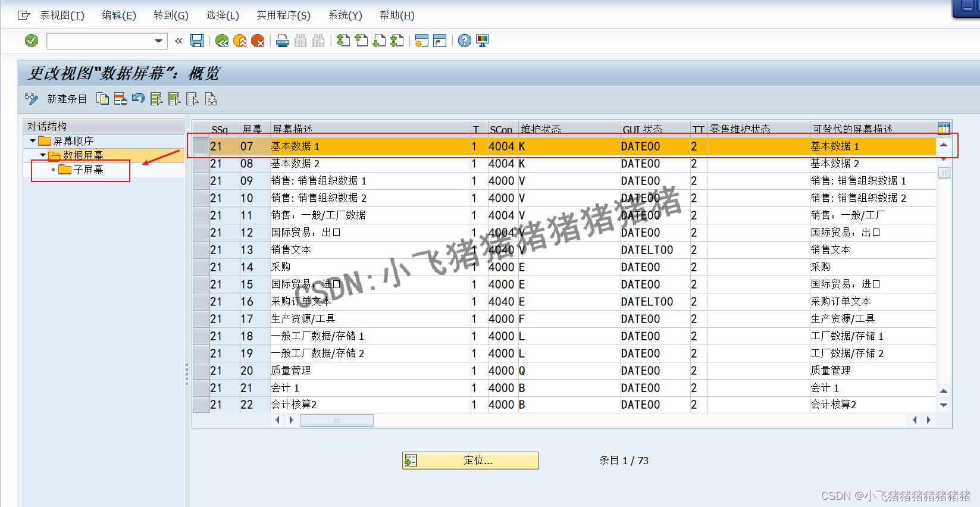Click the Previous Page icon
Viewport: 980px width, 507px height.
(361, 40)
